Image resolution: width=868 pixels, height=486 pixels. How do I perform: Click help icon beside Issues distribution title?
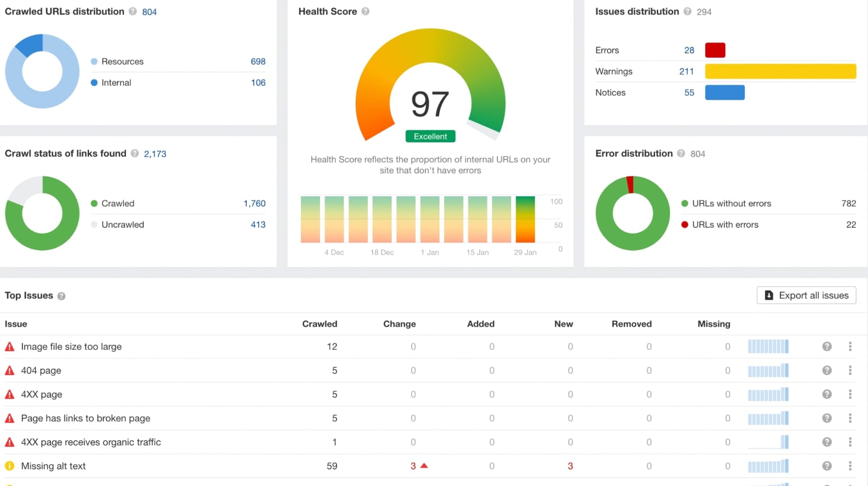[687, 12]
